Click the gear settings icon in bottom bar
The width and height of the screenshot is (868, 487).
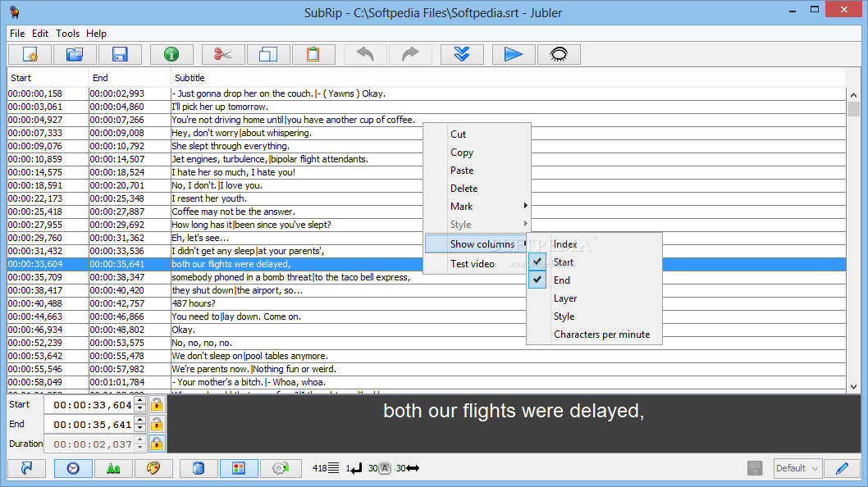(x=280, y=468)
